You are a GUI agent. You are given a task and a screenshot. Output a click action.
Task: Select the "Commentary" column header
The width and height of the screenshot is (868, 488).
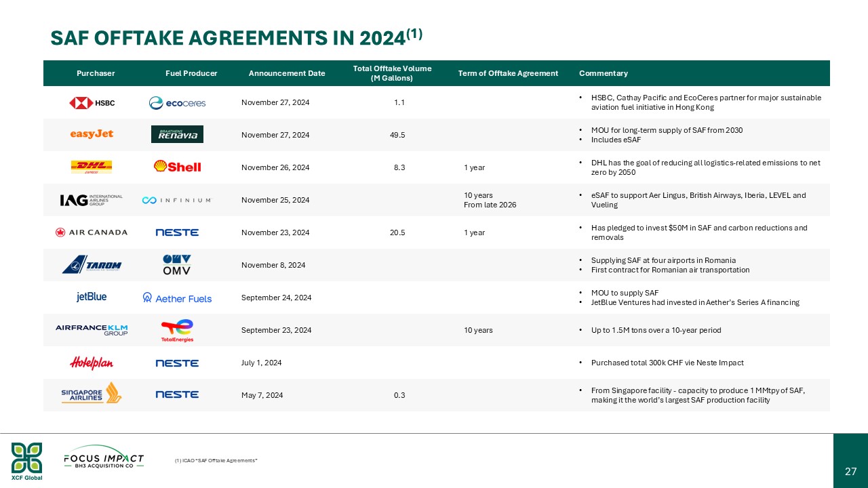coord(604,73)
